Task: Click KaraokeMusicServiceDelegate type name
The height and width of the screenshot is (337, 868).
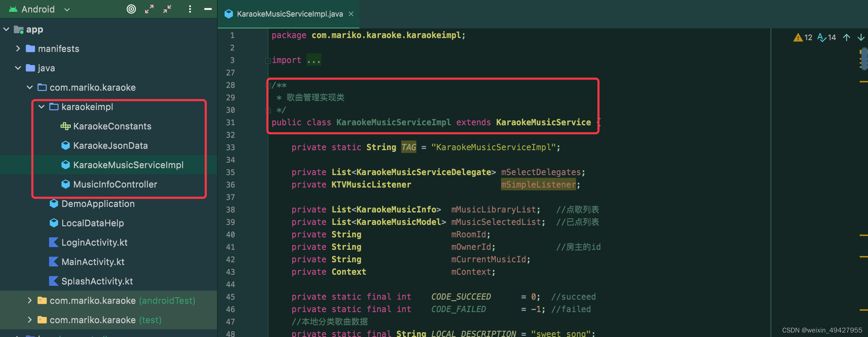Action: tap(424, 172)
